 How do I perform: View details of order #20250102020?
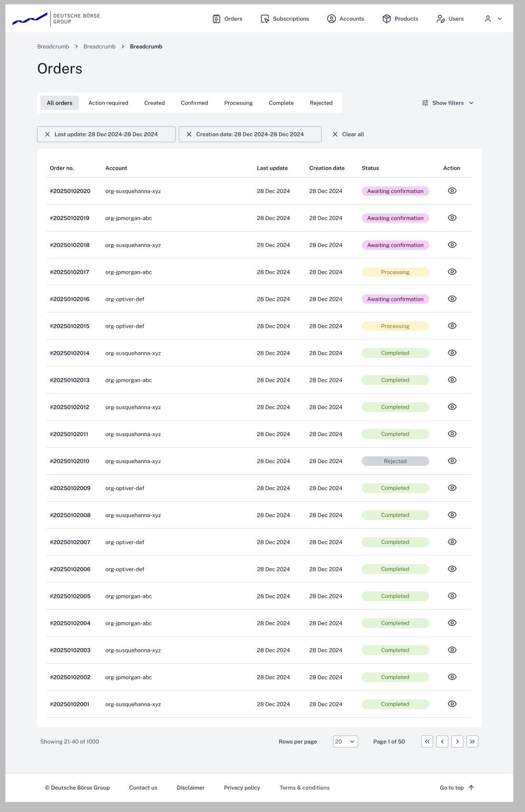pyautogui.click(x=452, y=190)
